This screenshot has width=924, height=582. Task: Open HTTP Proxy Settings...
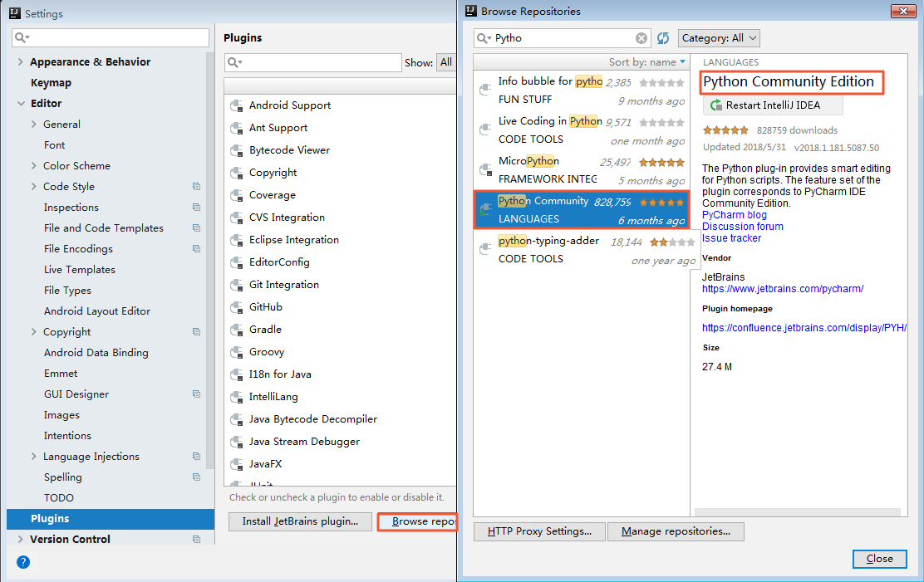540,531
